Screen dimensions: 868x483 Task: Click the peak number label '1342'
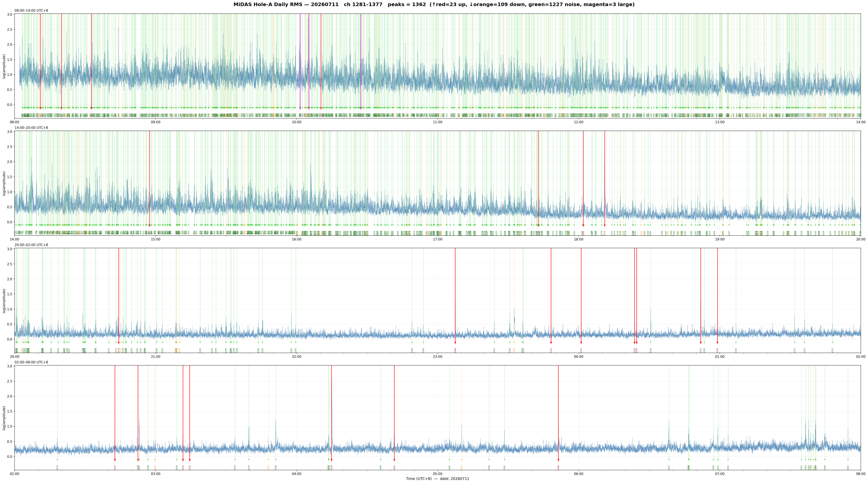449,467
